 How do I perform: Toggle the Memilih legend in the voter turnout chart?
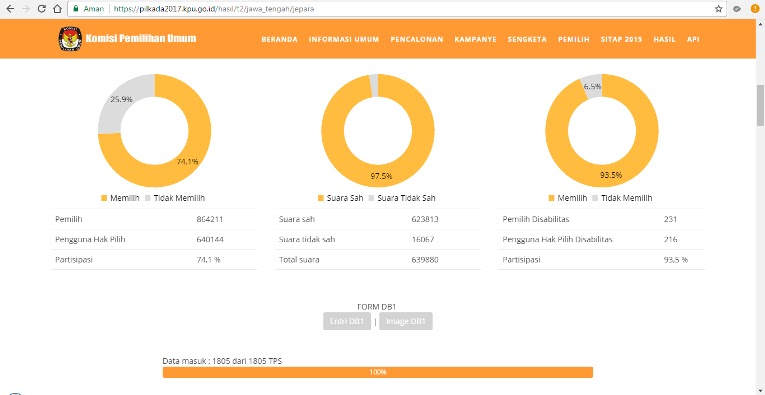120,198
